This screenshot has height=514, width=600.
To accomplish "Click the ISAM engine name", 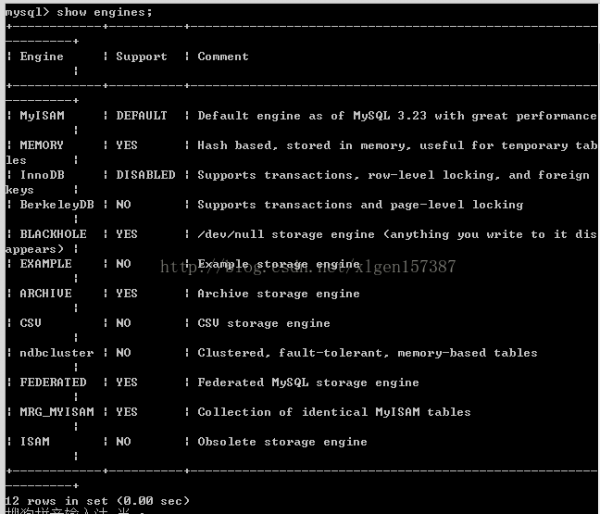I will [x=34, y=441].
